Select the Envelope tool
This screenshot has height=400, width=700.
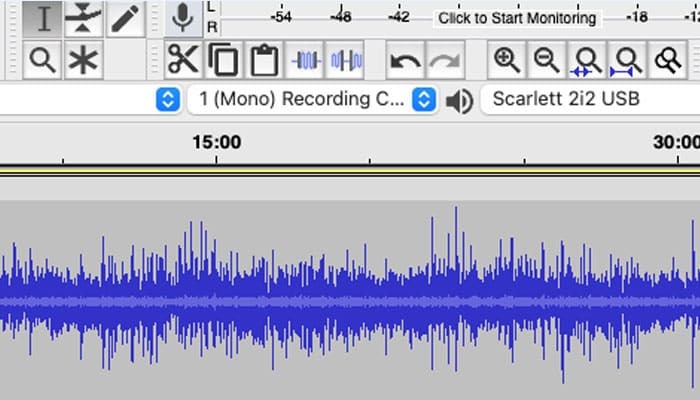83,19
